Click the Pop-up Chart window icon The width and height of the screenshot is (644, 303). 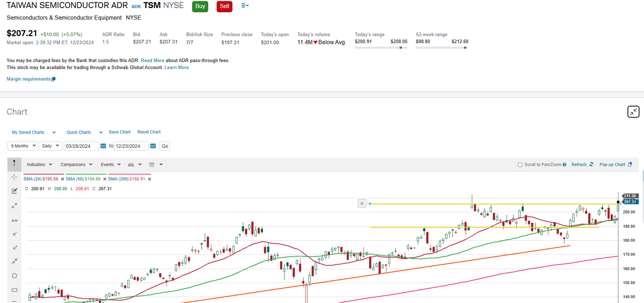pyautogui.click(x=630, y=165)
